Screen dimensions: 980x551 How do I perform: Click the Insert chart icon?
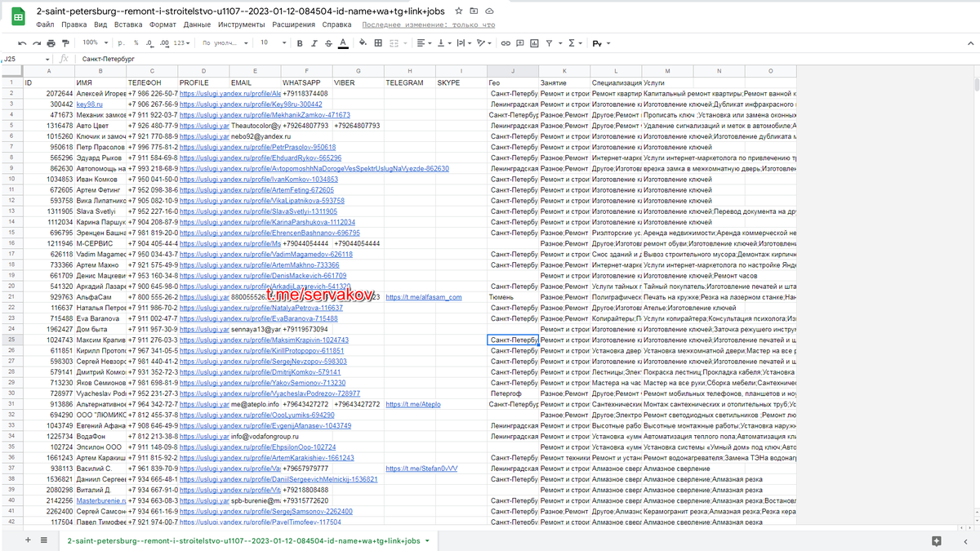tap(534, 43)
